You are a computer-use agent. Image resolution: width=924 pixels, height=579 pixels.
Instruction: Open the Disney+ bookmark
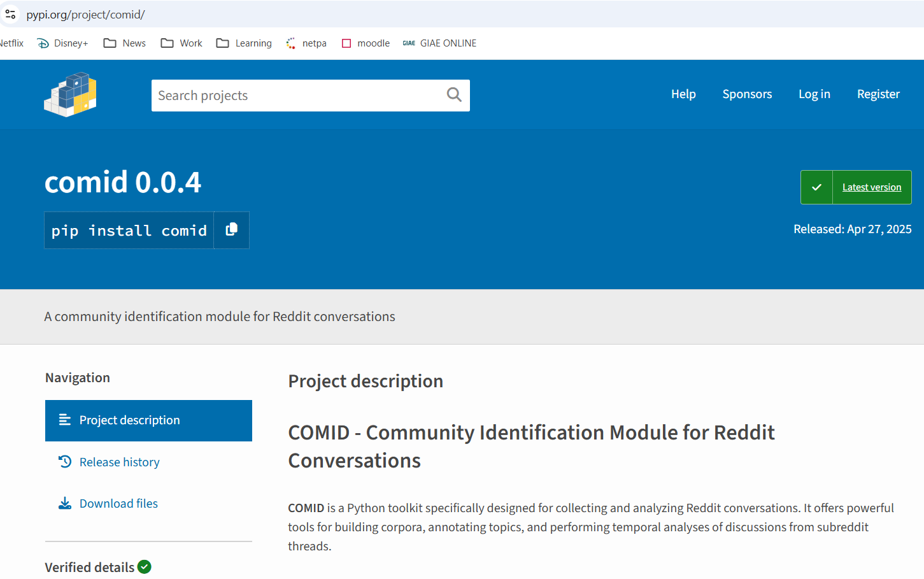click(63, 43)
